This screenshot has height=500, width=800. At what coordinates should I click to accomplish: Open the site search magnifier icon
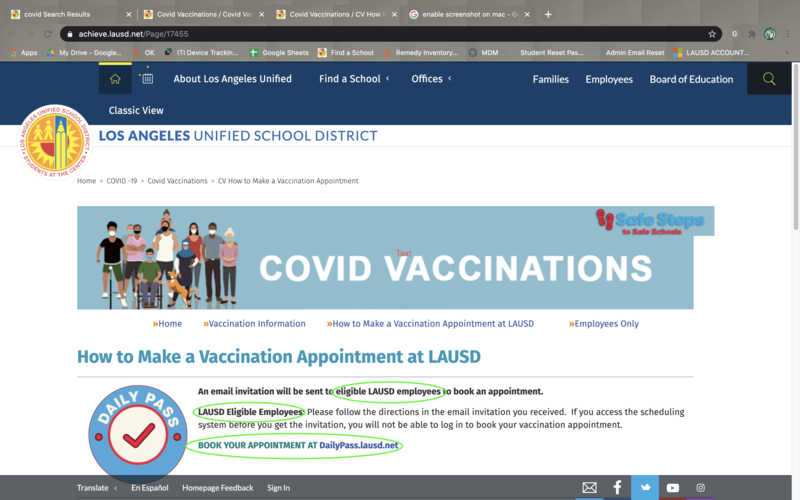[769, 79]
